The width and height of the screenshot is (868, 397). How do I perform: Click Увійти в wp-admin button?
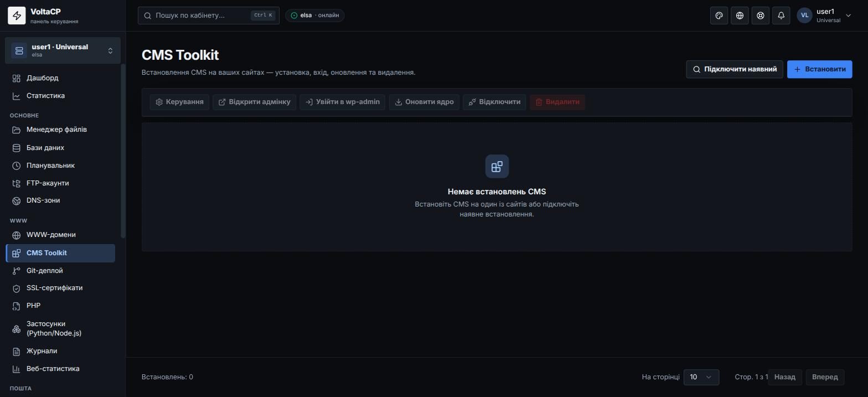(342, 102)
